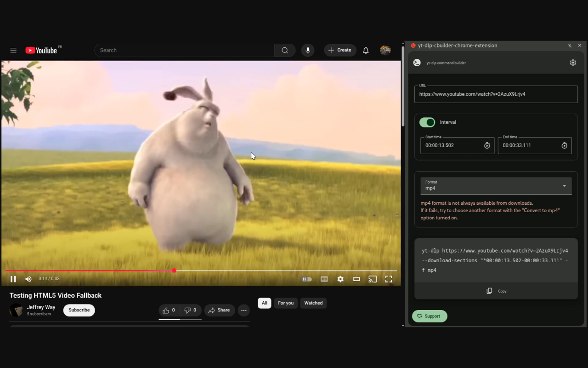Disable the Interval toggle

coord(427,122)
